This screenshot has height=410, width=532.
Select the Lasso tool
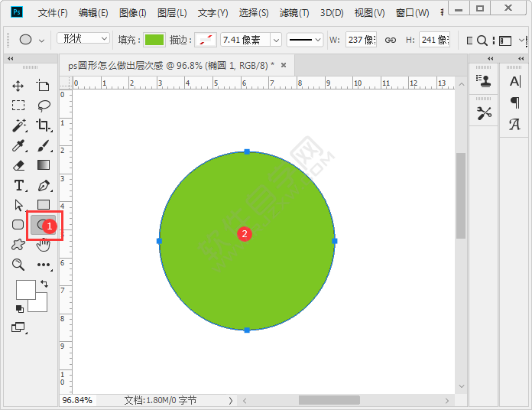[44, 106]
